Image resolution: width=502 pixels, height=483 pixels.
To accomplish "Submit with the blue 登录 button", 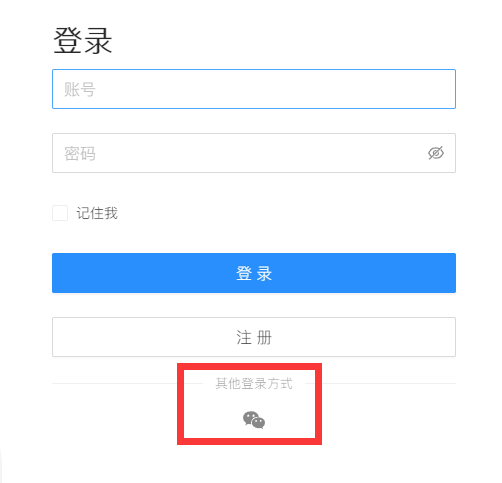I will pos(254,273).
